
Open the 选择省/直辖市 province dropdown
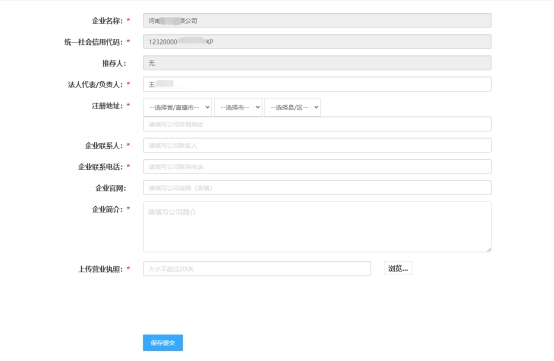tap(177, 107)
